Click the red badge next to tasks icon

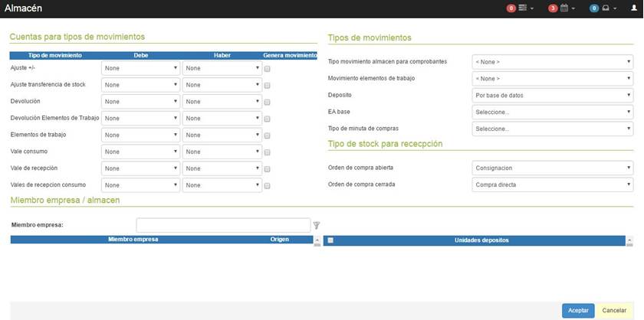511,8
